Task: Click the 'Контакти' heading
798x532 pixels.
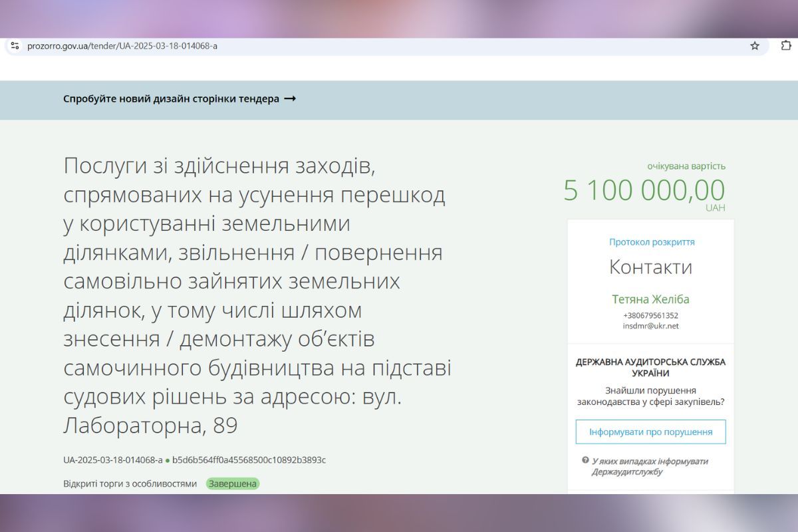Action: 650,267
